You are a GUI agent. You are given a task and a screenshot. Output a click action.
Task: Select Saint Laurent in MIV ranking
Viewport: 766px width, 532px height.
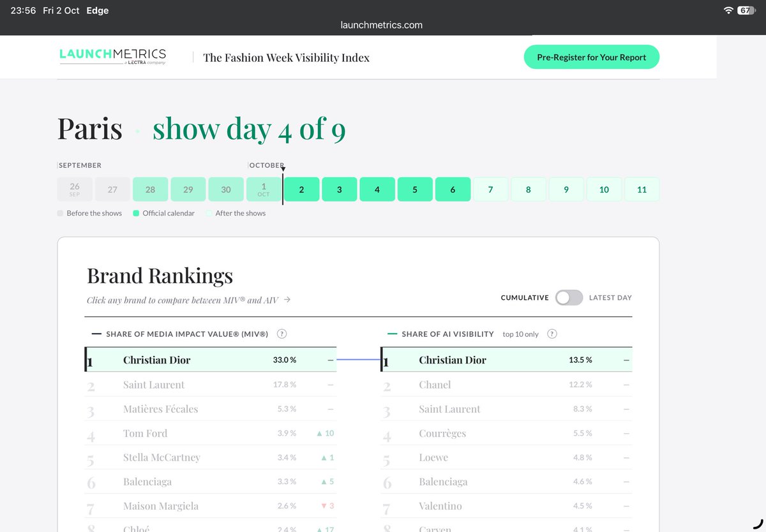coord(211,385)
